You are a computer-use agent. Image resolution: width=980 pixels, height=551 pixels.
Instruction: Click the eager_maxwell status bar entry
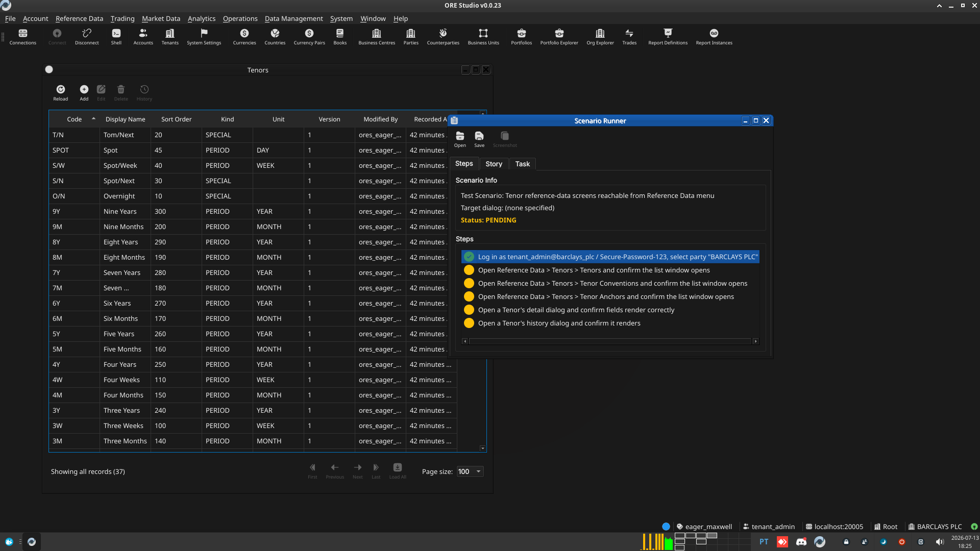click(x=704, y=527)
